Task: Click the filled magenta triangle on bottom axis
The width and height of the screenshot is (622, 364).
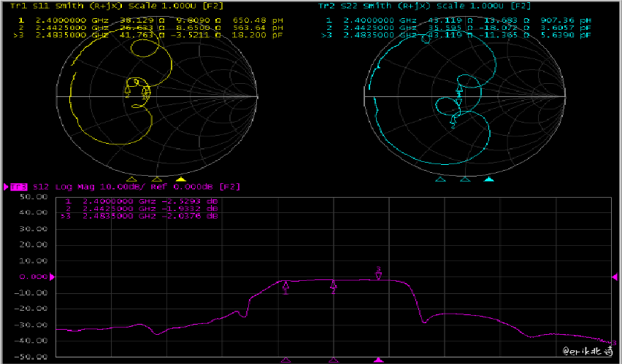Action: (378, 360)
